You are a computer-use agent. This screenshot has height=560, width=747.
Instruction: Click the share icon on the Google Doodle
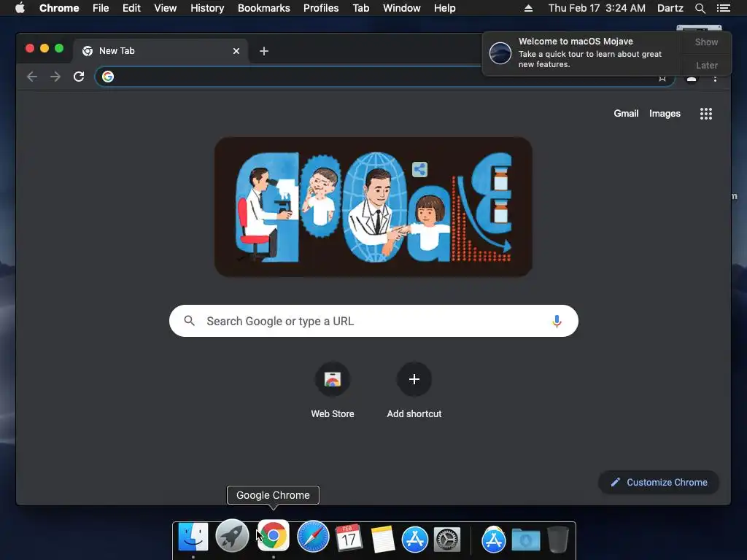click(419, 169)
